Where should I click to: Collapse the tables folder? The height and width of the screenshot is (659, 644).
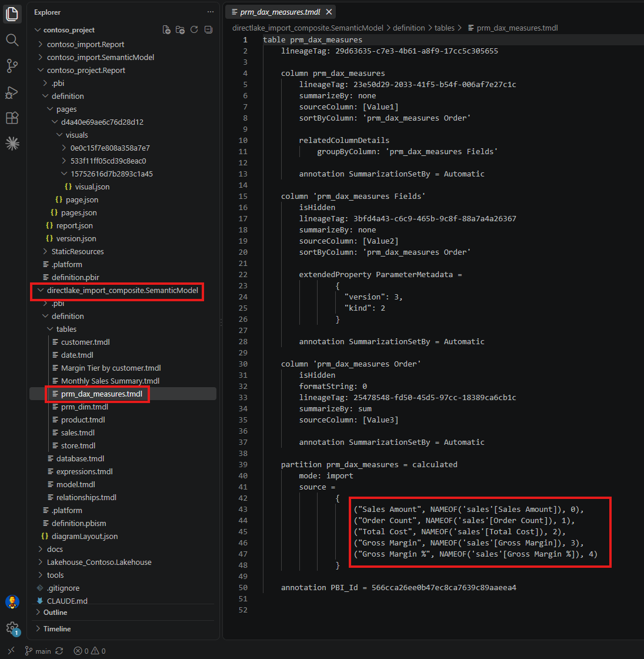[x=66, y=329]
